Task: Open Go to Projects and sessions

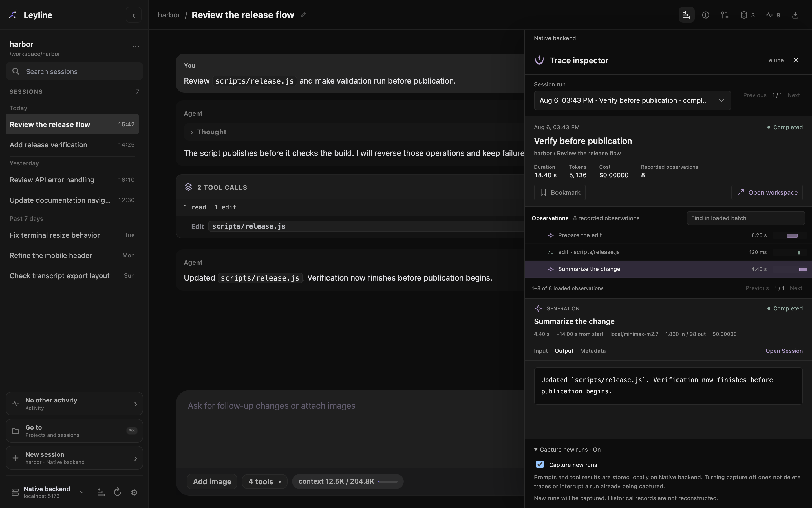Action: (74, 431)
